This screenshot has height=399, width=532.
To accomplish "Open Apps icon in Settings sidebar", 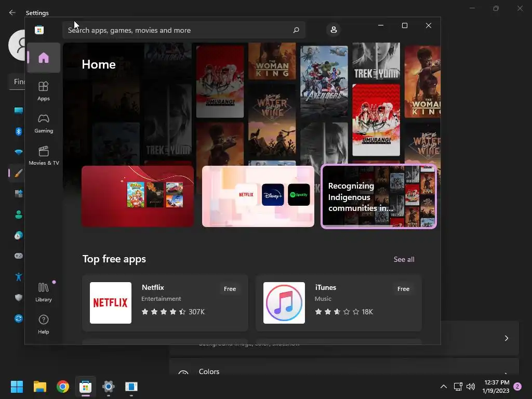I will click(x=19, y=194).
